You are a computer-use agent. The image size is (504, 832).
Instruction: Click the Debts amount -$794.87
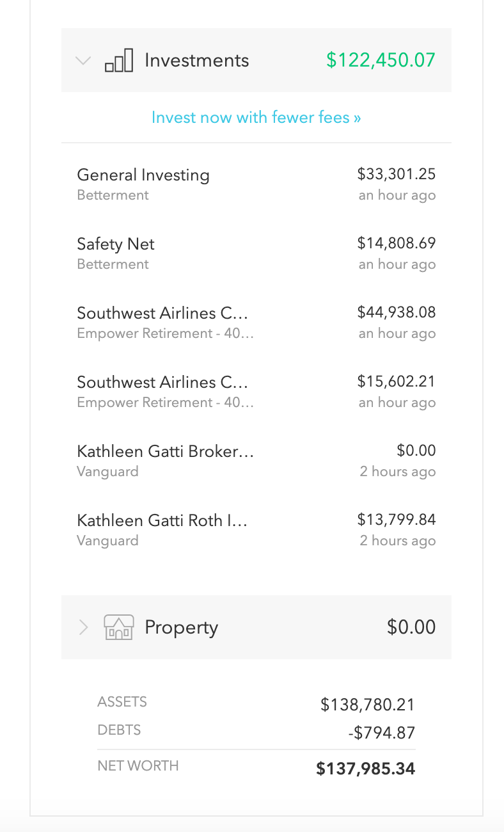pos(382,733)
